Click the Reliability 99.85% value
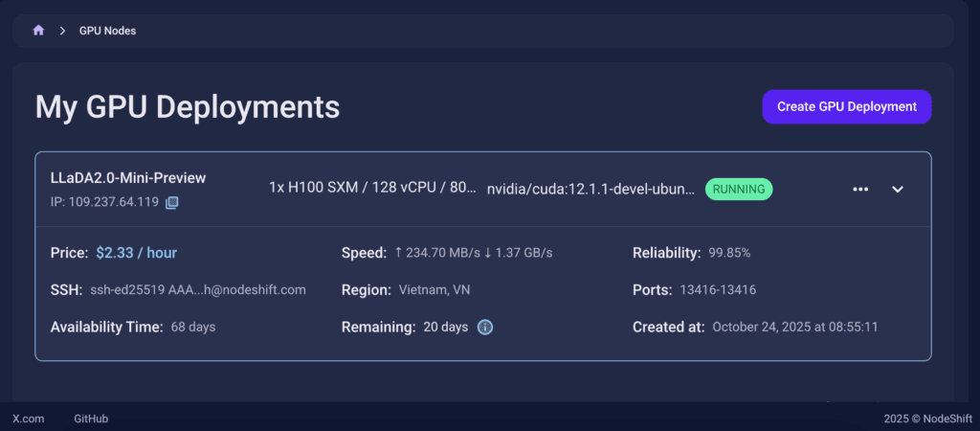The width and height of the screenshot is (980, 431). pos(729,253)
